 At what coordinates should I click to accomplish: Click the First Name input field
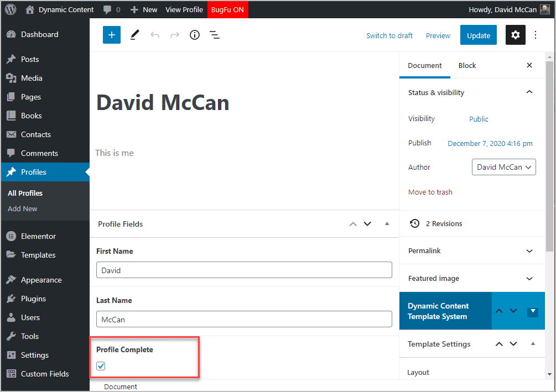(x=244, y=270)
